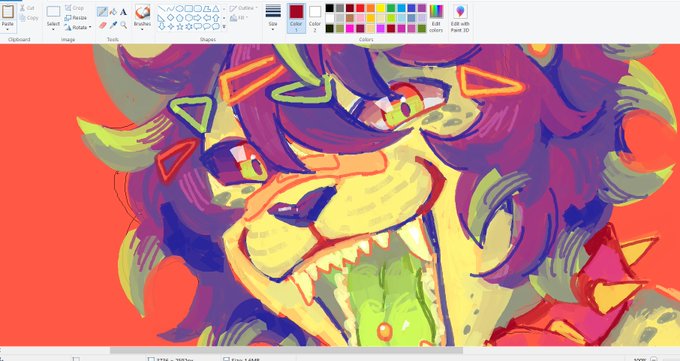This screenshot has height=361, width=680.
Task: Choose the Oval callout shape
Action: coord(207,26)
